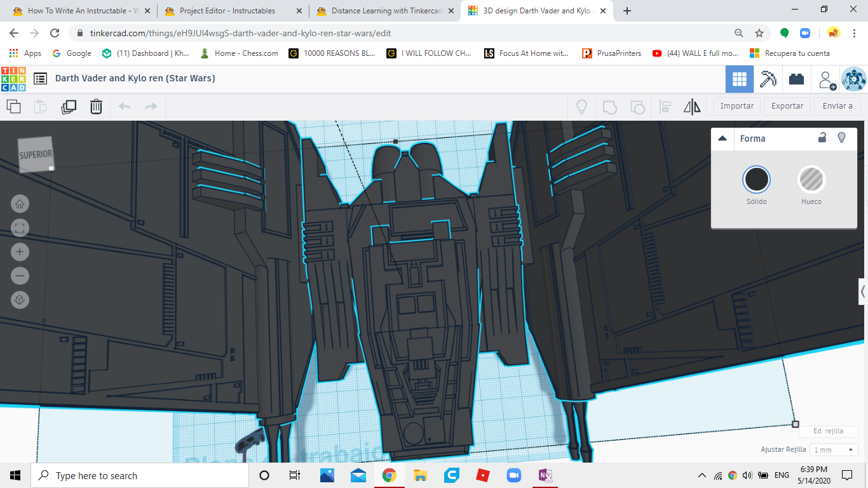The width and height of the screenshot is (868, 488).
Task: Expand the right shapes sidebar chevron
Action: pos(863,292)
